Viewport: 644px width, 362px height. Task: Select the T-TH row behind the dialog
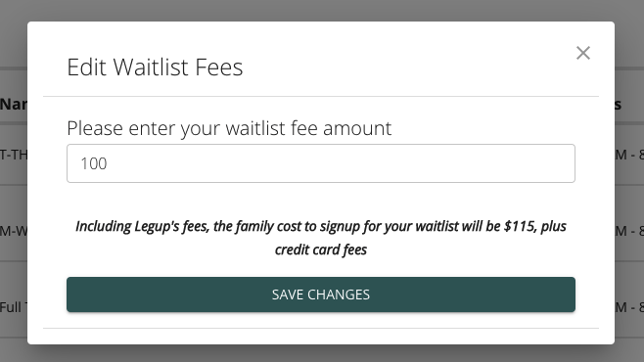tap(14, 155)
